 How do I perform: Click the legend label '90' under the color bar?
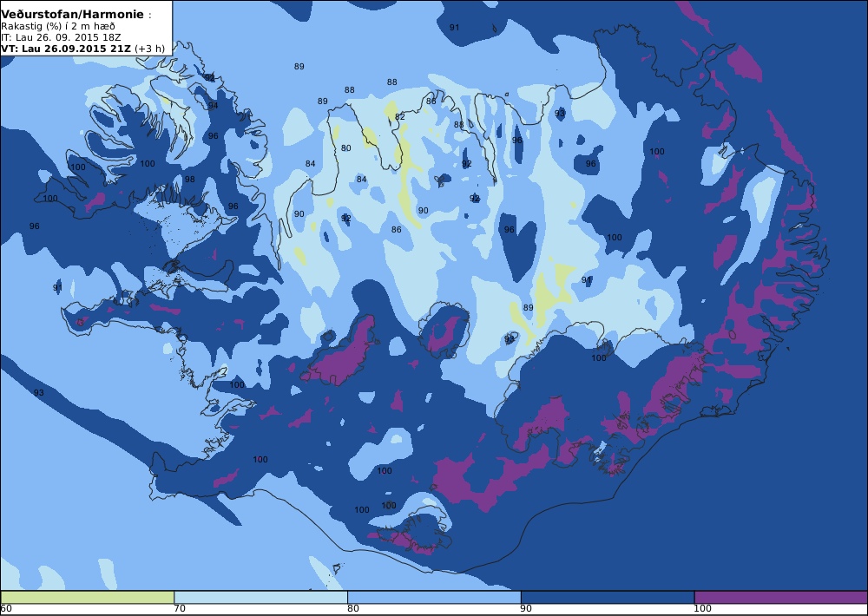pyautogui.click(x=527, y=609)
